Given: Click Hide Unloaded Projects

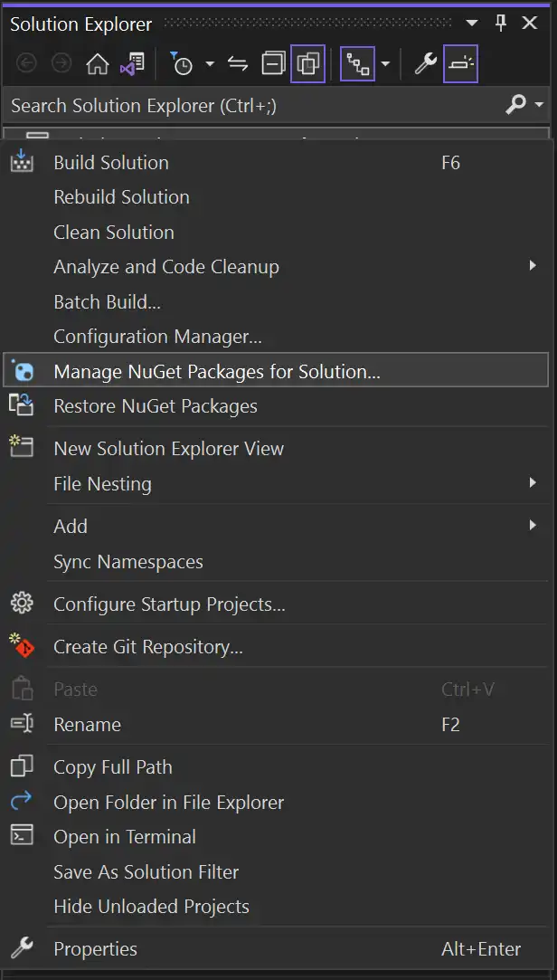Looking at the screenshot, I should [153, 906].
